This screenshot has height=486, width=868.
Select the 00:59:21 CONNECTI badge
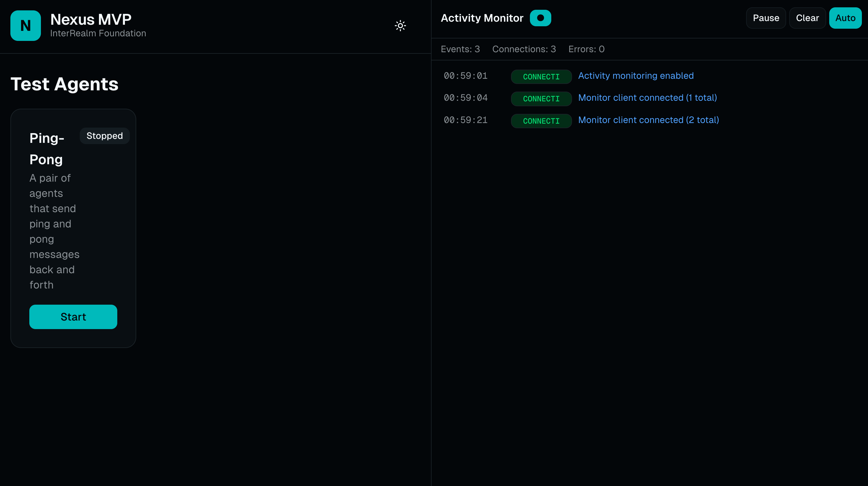point(541,121)
